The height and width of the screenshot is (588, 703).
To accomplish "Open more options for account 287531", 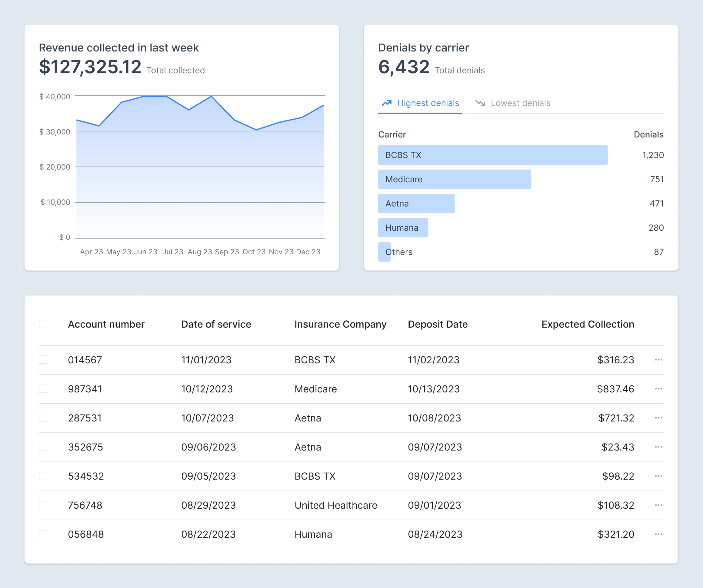I will pos(658,418).
